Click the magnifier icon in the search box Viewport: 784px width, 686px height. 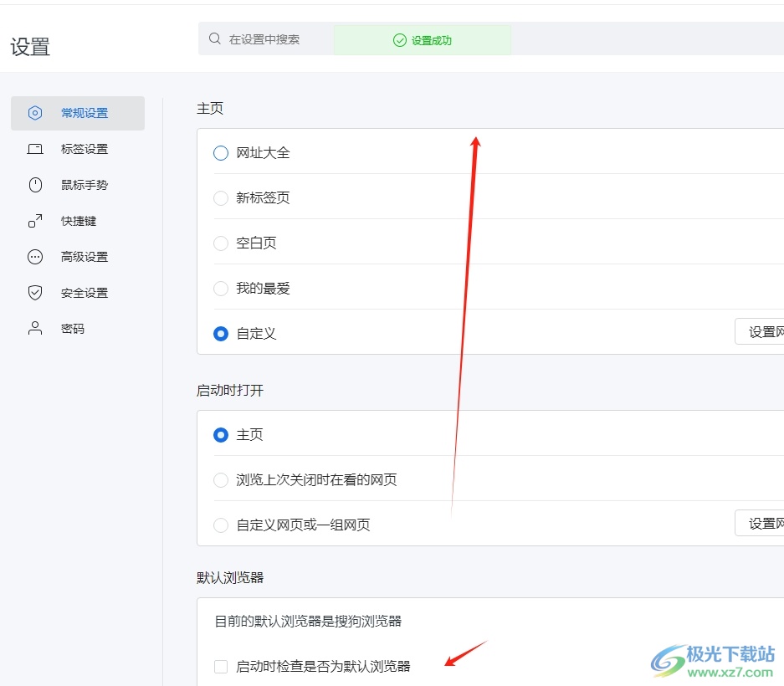point(214,39)
